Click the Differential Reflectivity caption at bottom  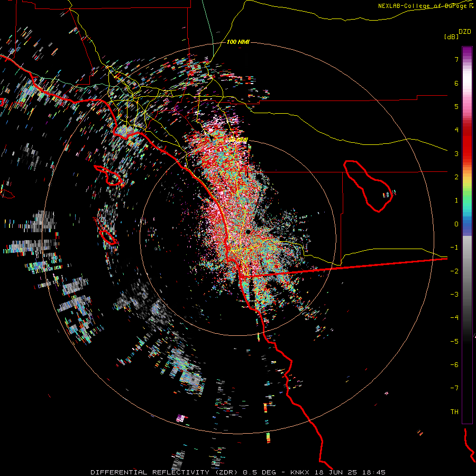pyautogui.click(x=238, y=472)
